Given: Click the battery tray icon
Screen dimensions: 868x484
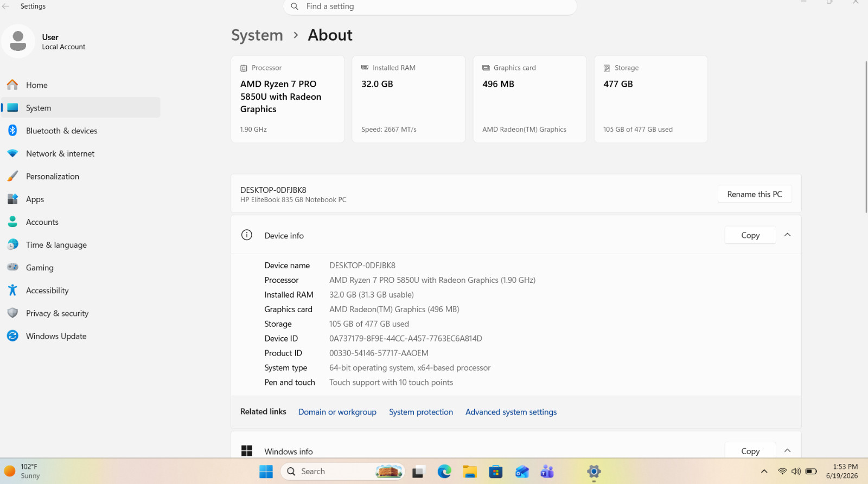Looking at the screenshot, I should click(811, 472).
